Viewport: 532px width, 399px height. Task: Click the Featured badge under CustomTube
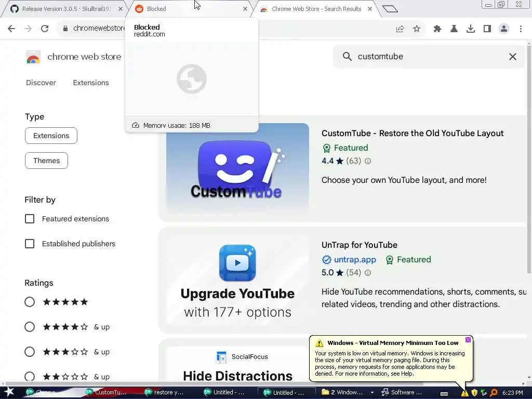[x=345, y=148]
